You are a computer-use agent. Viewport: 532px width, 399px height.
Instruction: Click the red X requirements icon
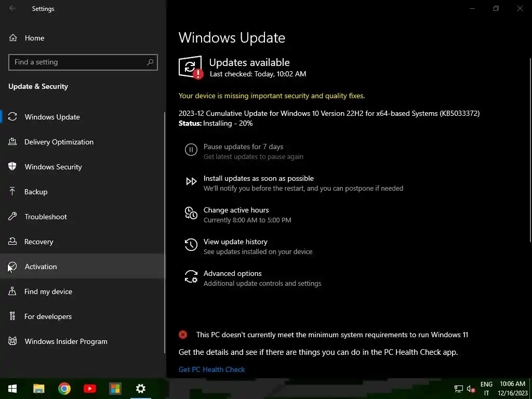click(183, 335)
